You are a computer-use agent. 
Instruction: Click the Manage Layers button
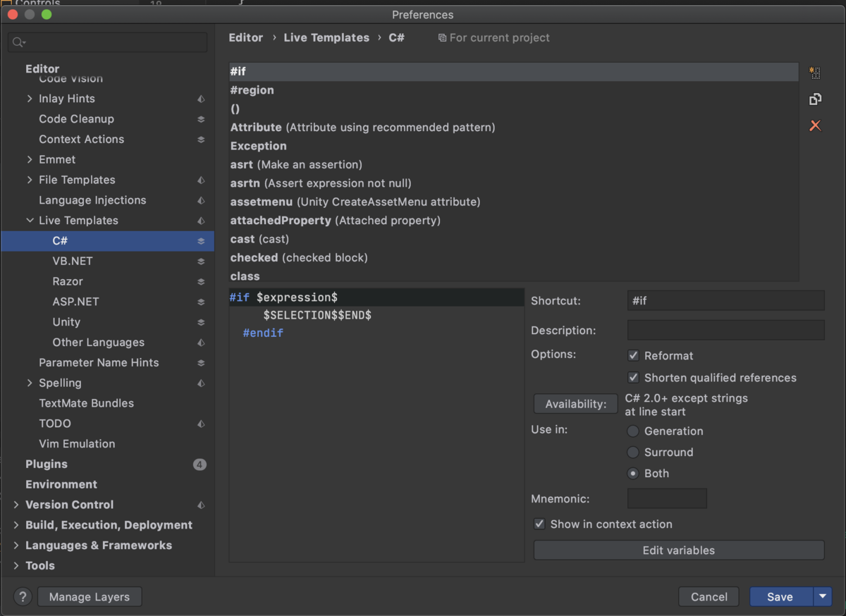pos(90,597)
